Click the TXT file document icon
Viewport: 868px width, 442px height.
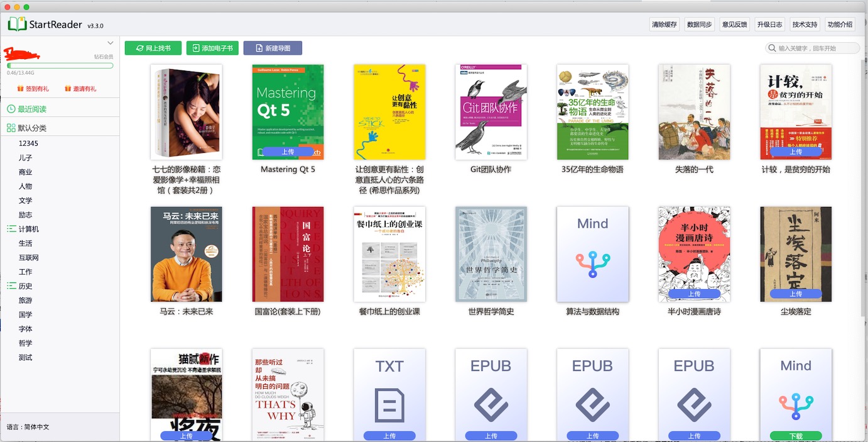click(x=389, y=405)
